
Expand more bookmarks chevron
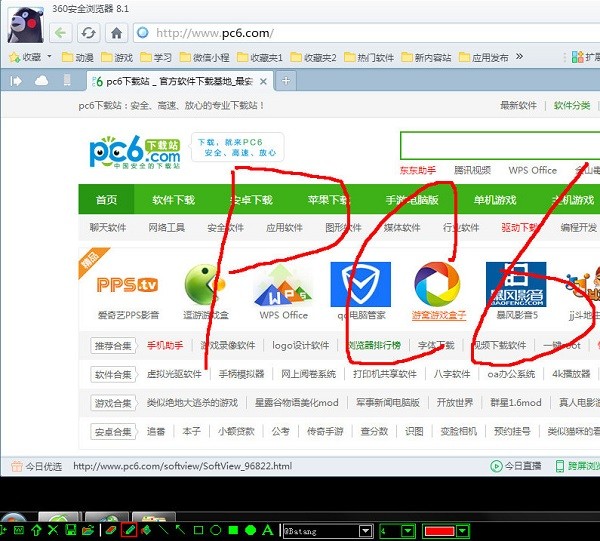pos(519,57)
